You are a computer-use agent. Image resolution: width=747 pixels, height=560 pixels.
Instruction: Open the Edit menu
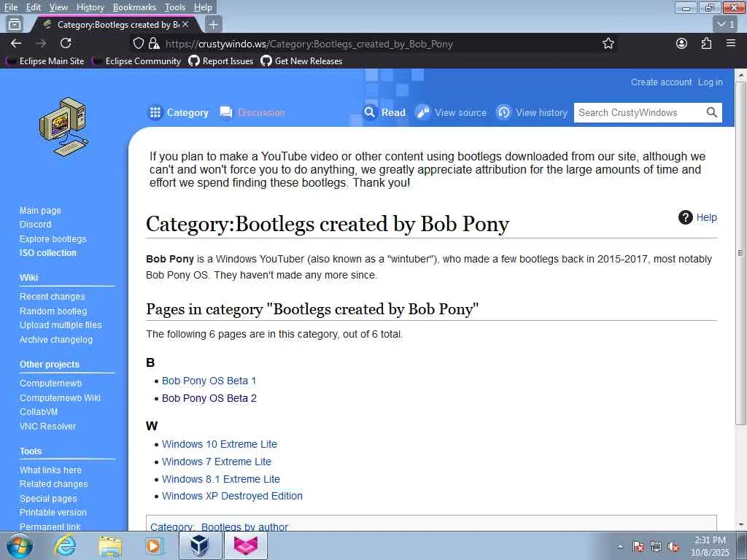[x=34, y=7]
